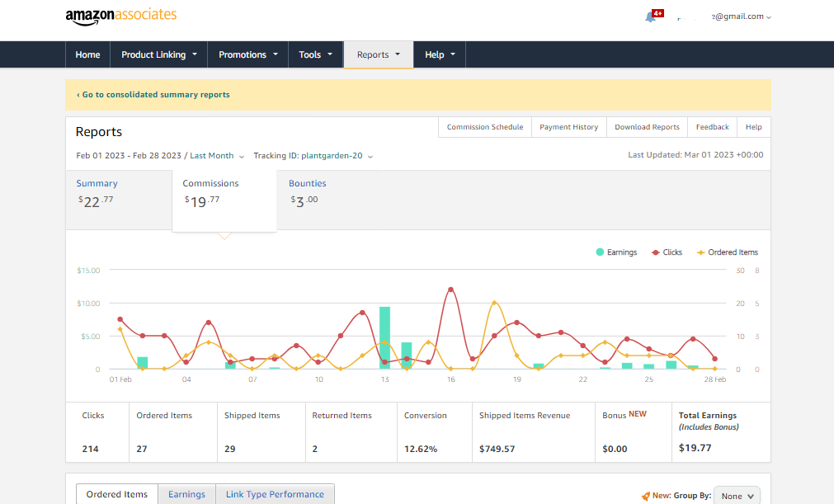Click the Shipped Items Revenue $749.57
This screenshot has height=504, width=834.
(497, 449)
